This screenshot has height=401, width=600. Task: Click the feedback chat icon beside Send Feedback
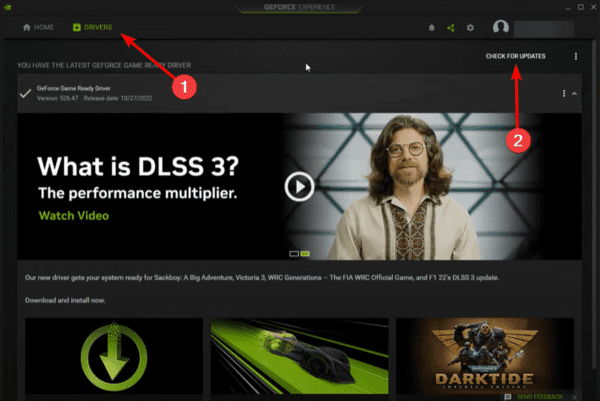tap(508, 397)
